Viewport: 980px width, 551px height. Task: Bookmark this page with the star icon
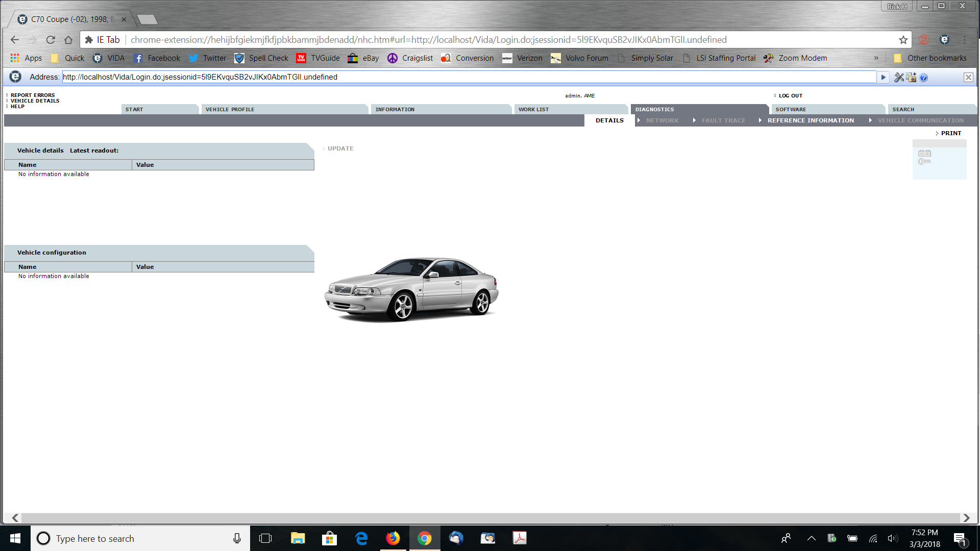click(x=903, y=40)
